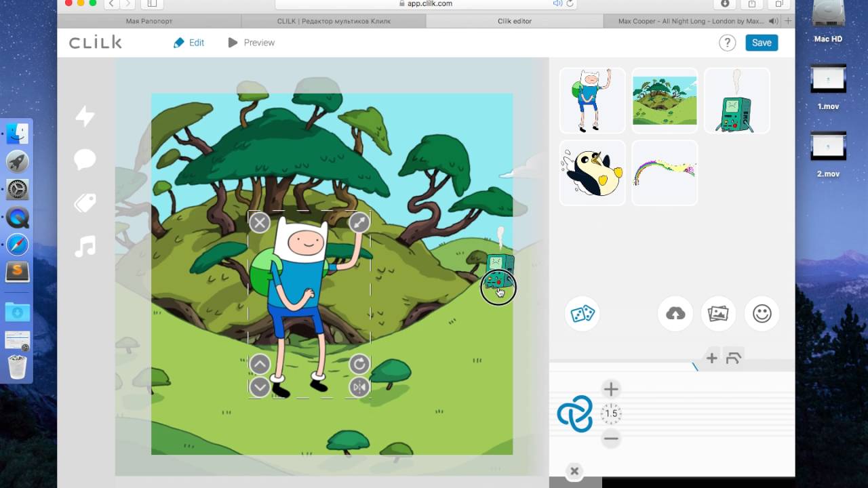The width and height of the screenshot is (868, 488).
Task: Show all tabs in Safari
Action: pos(779,3)
